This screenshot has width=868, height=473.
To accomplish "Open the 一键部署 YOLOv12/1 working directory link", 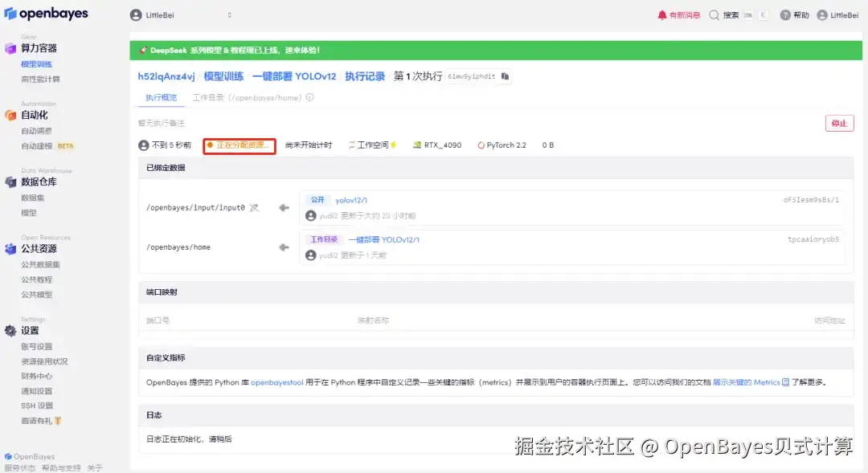I will (x=383, y=239).
